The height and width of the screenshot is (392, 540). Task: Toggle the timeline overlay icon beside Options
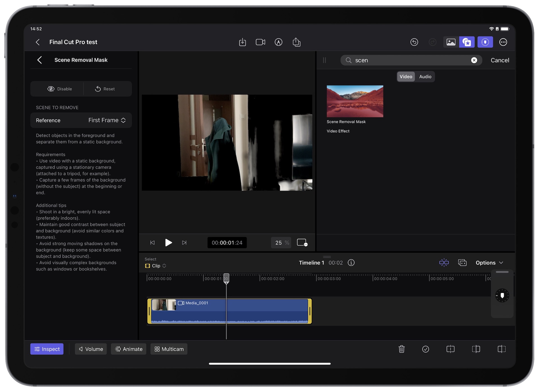click(462, 263)
